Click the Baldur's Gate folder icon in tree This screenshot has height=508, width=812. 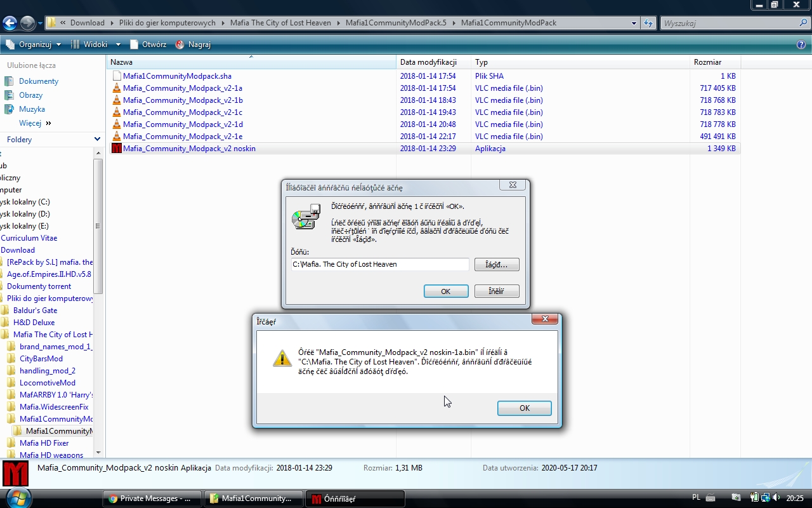coord(6,311)
